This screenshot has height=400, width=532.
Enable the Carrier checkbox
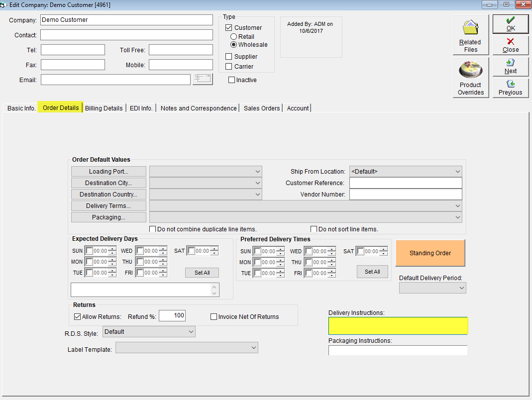(x=229, y=67)
